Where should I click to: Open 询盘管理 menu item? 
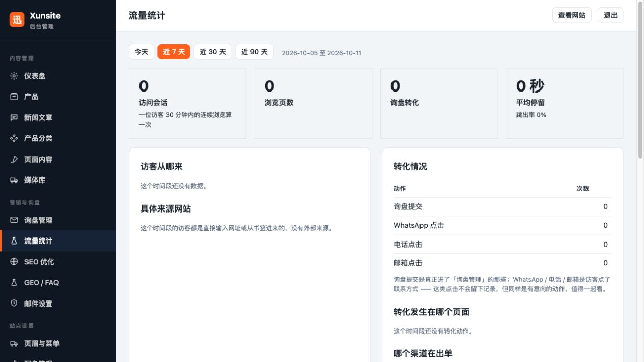[58, 220]
